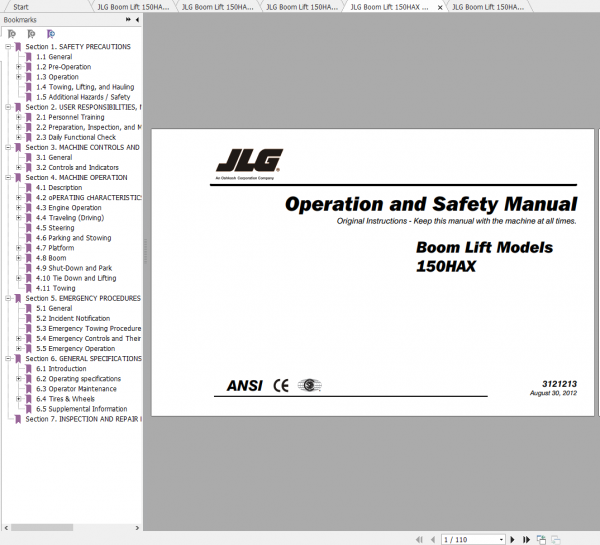Expand 2.3 Daily Functional Check bookmark
Image resolution: width=600 pixels, height=545 pixels.
(x=18, y=137)
